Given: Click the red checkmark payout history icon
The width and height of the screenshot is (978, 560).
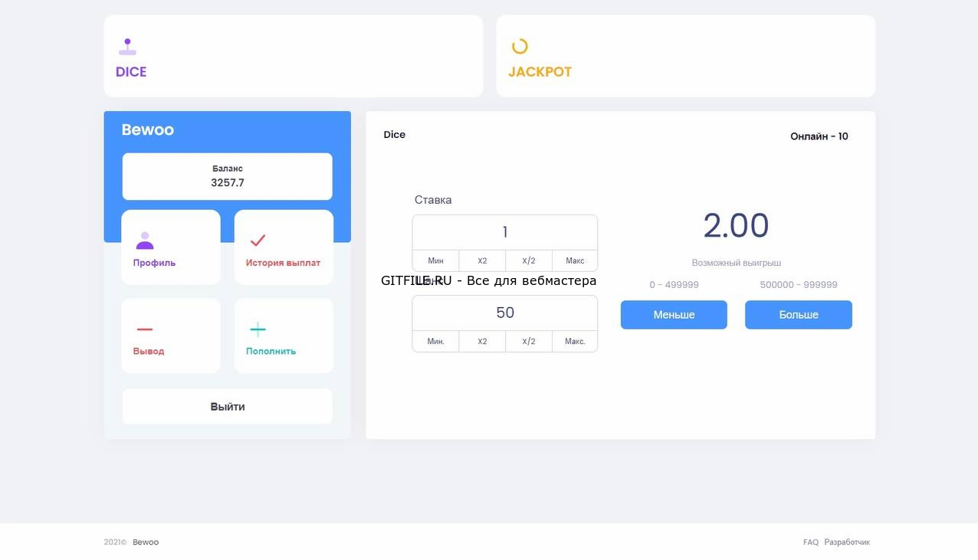Looking at the screenshot, I should pyautogui.click(x=258, y=241).
